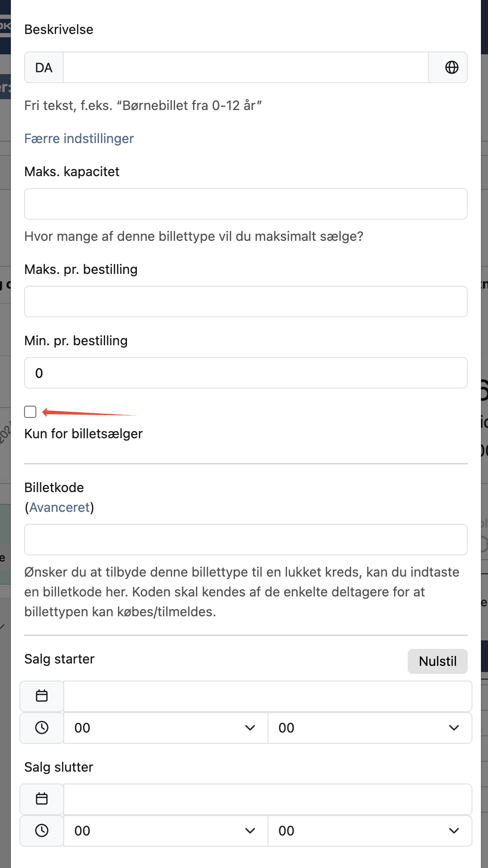Image resolution: width=488 pixels, height=868 pixels.
Task: Click the Salg slutter clock icon
Action: click(x=42, y=831)
